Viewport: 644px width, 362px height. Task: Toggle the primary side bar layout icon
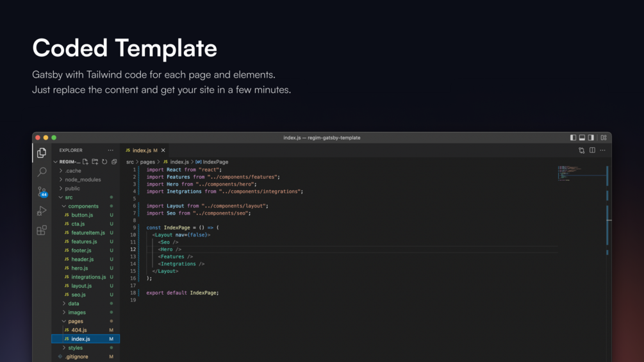tap(573, 138)
